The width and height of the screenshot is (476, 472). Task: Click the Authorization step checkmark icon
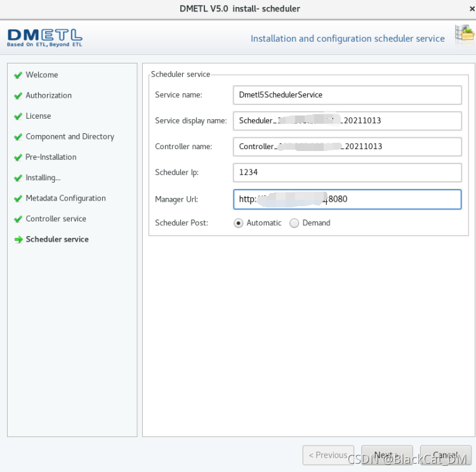point(18,96)
